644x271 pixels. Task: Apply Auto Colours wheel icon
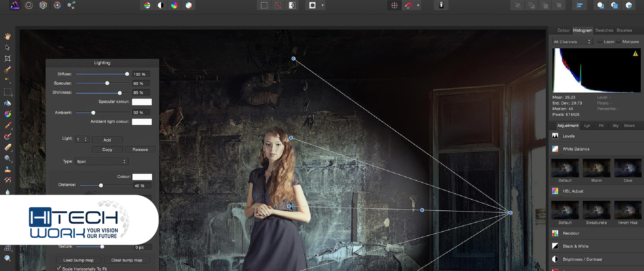pos(174,5)
